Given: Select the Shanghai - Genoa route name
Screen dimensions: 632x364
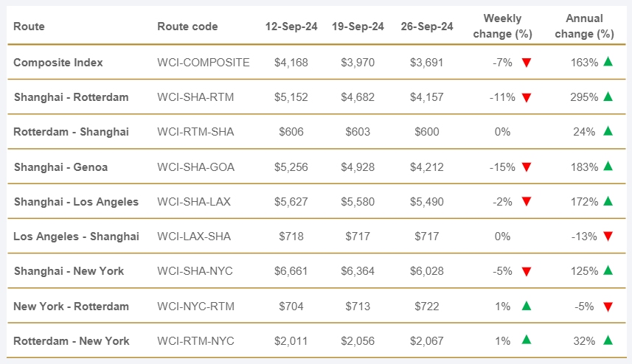Looking at the screenshot, I should coord(60,167).
